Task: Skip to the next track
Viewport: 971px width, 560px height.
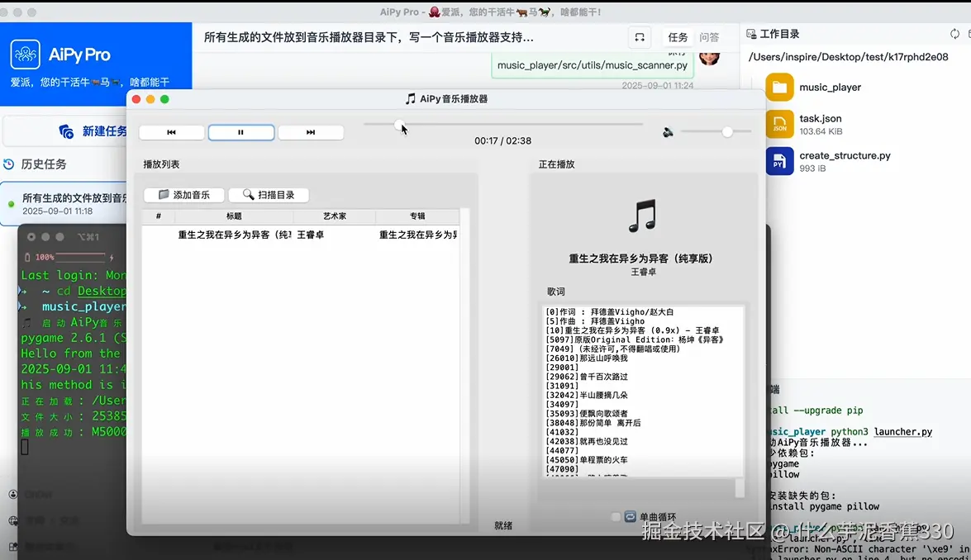Action: click(x=311, y=132)
